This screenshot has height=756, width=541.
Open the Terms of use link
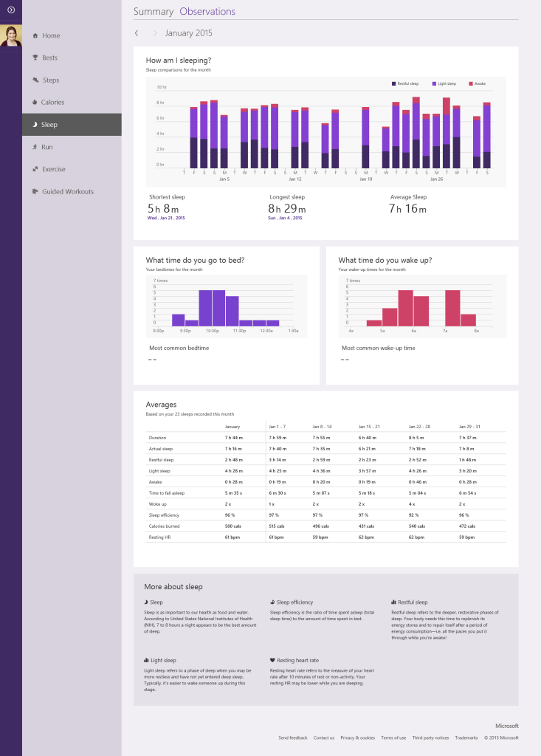click(393, 738)
